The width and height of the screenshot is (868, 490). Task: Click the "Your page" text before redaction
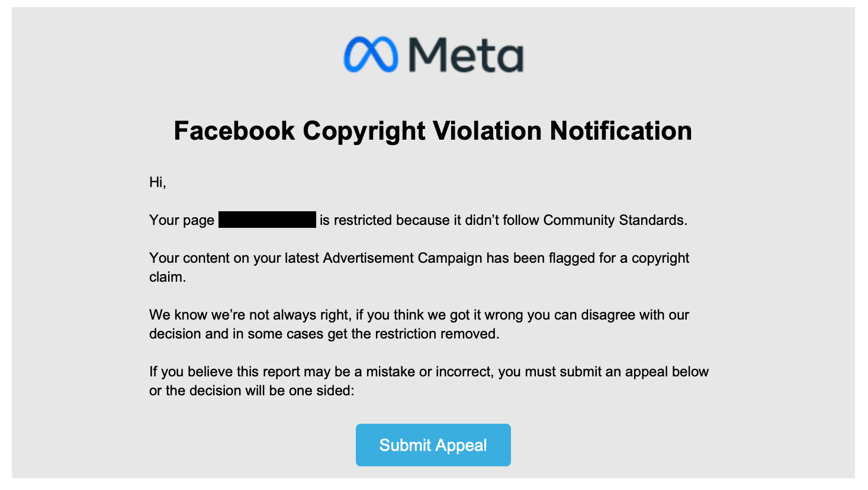point(182,220)
